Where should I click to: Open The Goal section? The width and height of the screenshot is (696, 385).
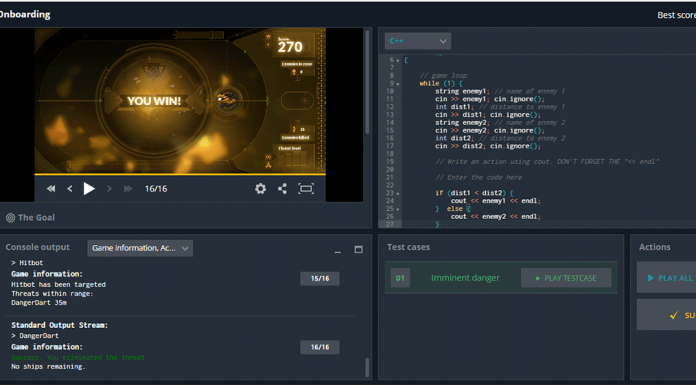(36, 218)
